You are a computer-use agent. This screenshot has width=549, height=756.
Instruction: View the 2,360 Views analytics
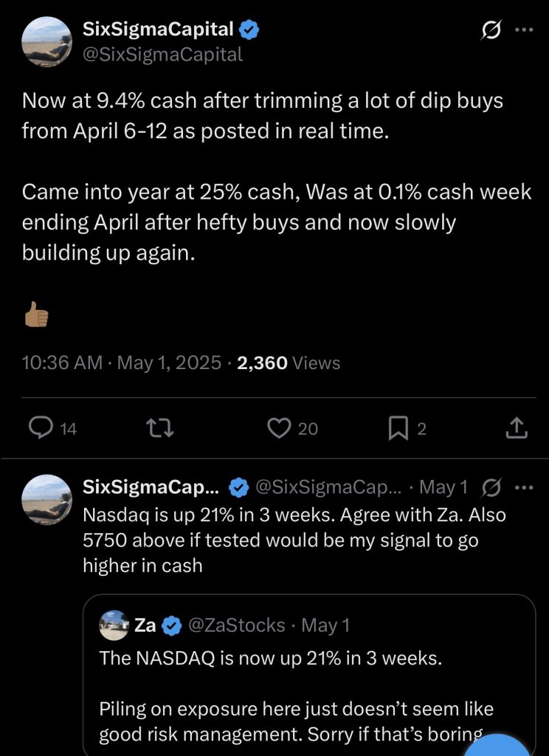pos(289,362)
